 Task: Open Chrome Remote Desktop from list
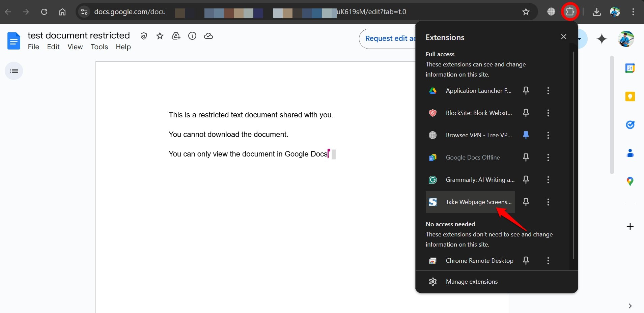coord(470,261)
